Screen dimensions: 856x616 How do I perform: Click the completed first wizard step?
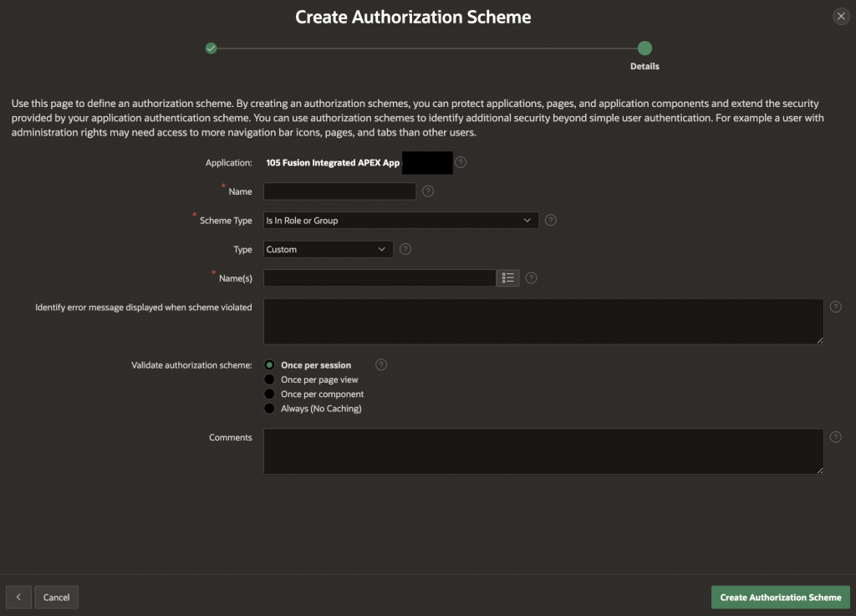[x=211, y=48]
